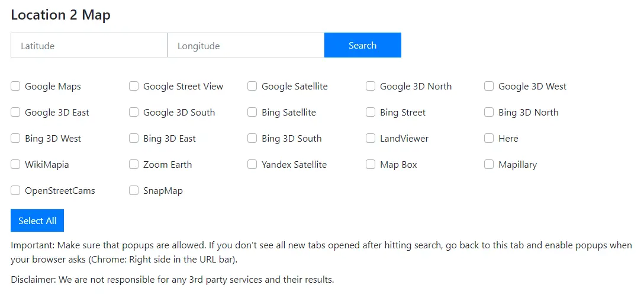Click the Latitude input field

click(89, 46)
